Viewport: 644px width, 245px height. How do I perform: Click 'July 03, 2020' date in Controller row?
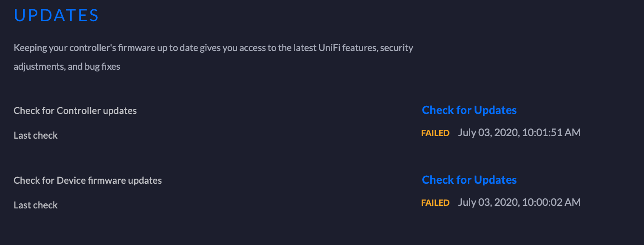click(x=488, y=133)
